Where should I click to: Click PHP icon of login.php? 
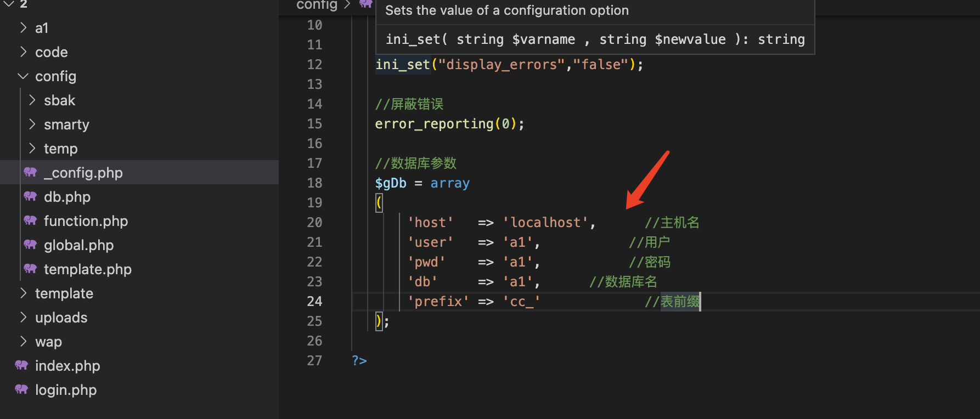click(21, 389)
